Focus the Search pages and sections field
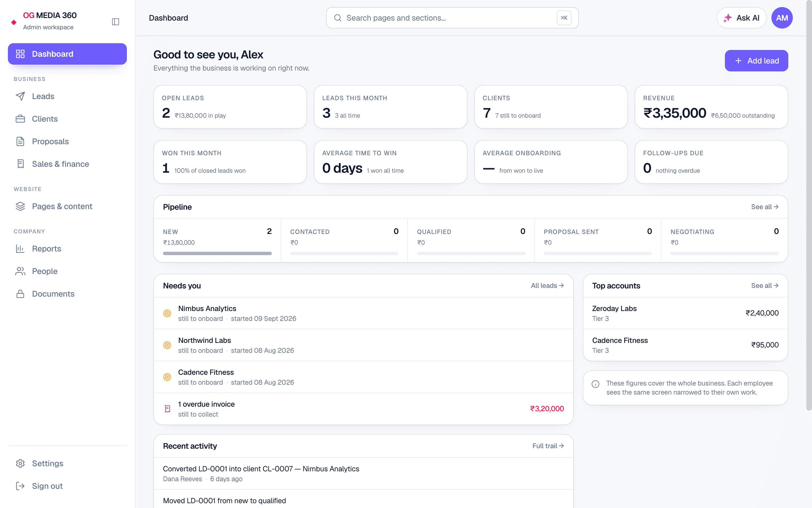 [452, 18]
